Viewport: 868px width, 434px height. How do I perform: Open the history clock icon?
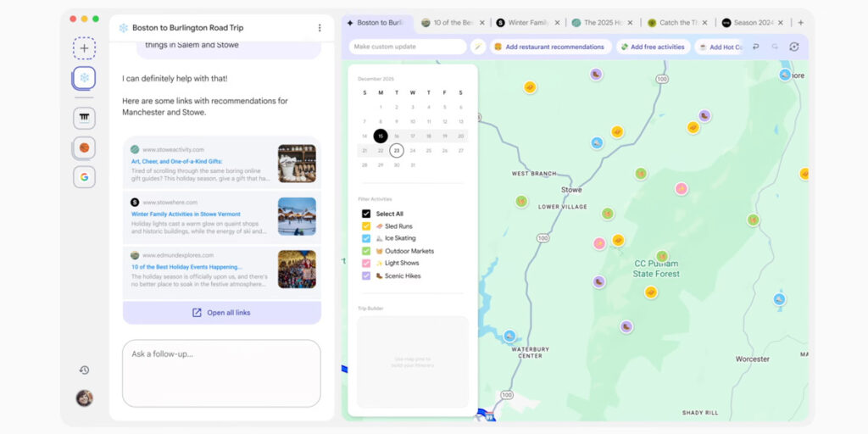click(x=84, y=370)
